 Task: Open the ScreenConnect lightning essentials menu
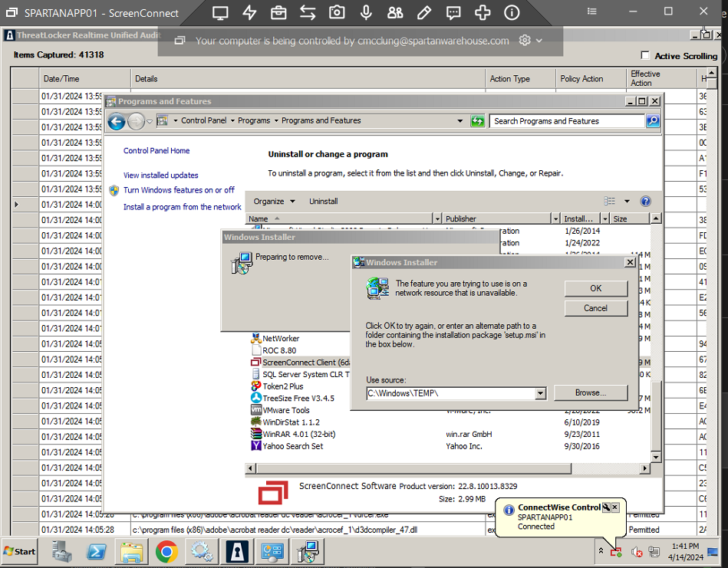pos(249,12)
